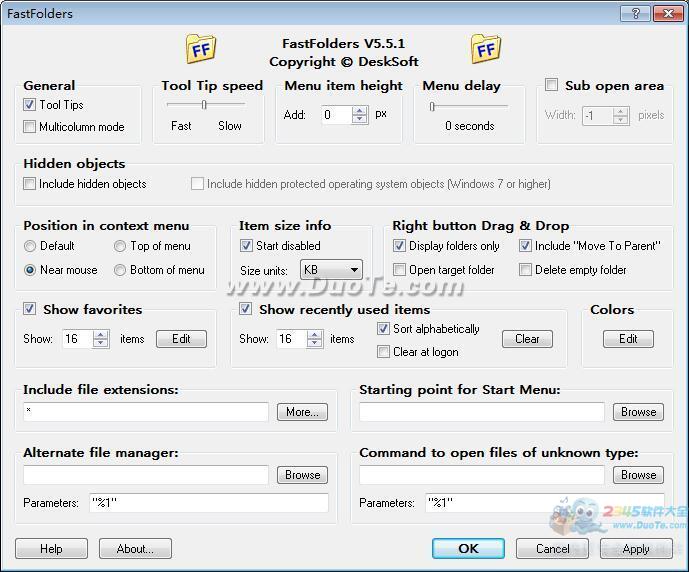
Task: Click the favorites Show items number field
Action: coord(77,339)
